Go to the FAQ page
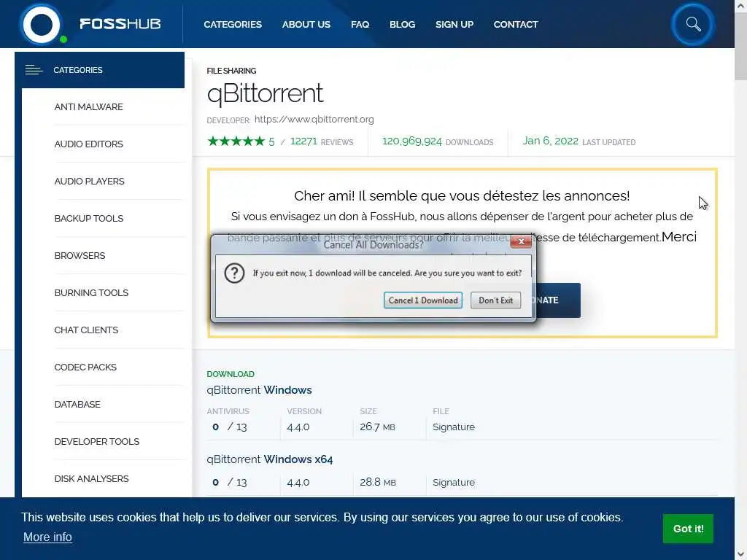Viewport: 747px width, 560px height. tap(360, 24)
